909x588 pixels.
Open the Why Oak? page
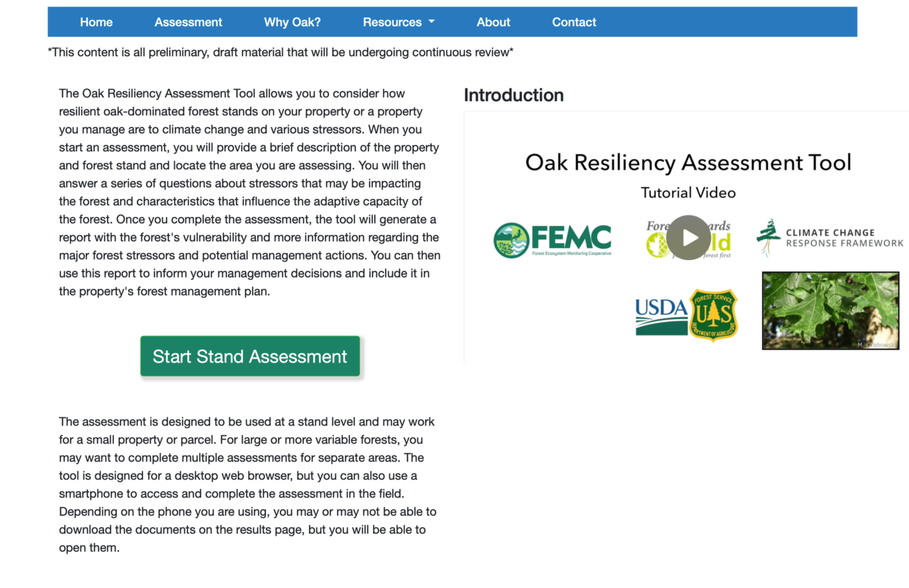pyautogui.click(x=292, y=22)
